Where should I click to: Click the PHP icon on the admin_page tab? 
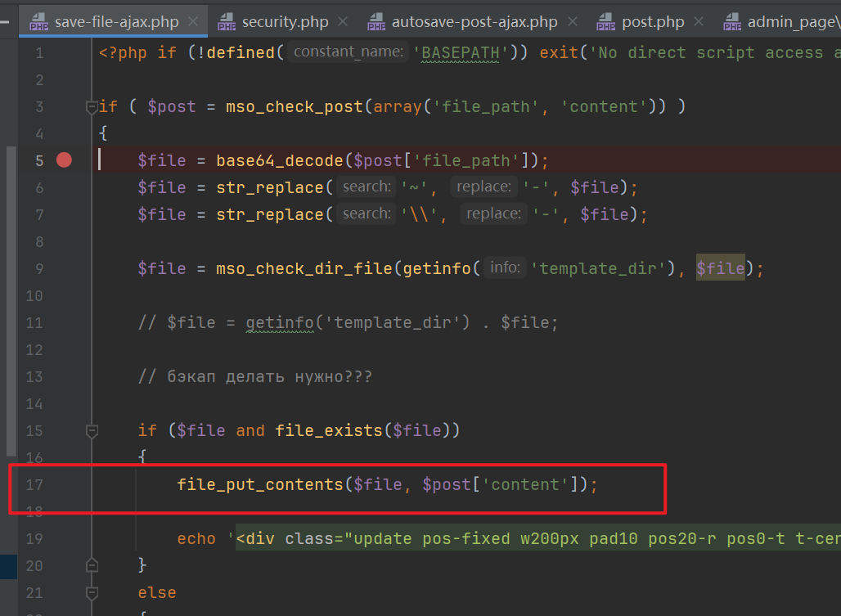(x=732, y=22)
